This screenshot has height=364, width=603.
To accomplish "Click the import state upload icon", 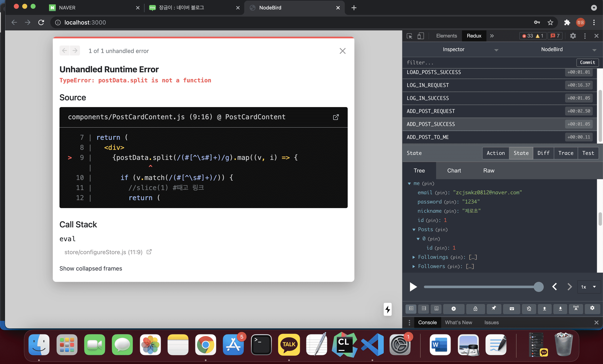I will coord(545,309).
